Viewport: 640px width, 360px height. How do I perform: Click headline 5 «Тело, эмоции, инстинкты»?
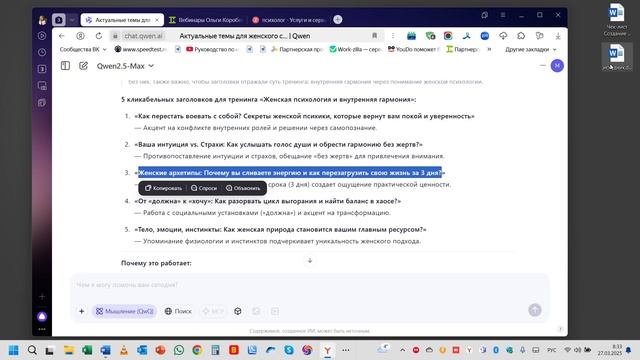280,229
